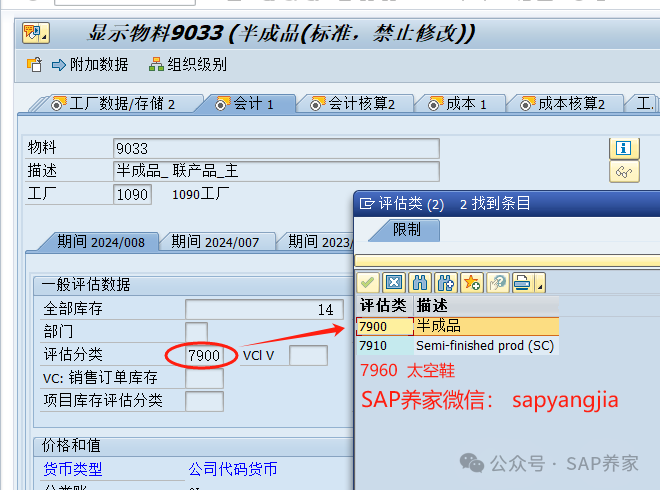This screenshot has width=660, height=490.
Task: Open the 限制 restrictions tab in popup
Action: pos(407,230)
